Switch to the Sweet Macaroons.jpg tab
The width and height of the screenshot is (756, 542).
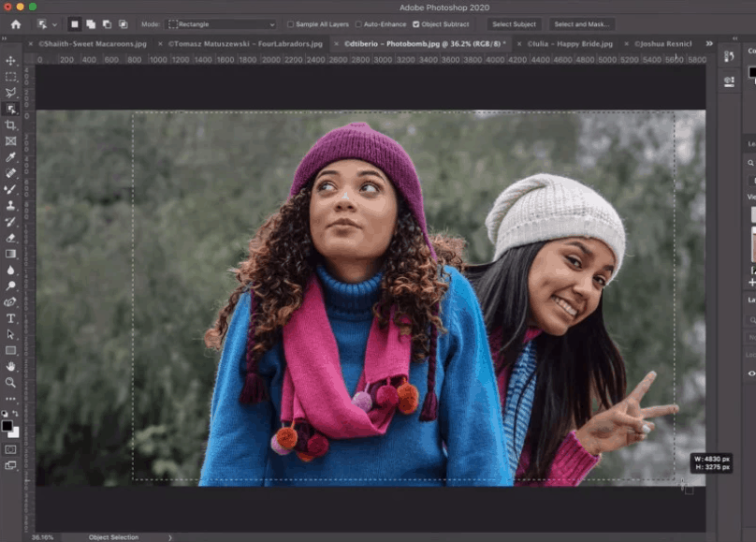(91, 43)
